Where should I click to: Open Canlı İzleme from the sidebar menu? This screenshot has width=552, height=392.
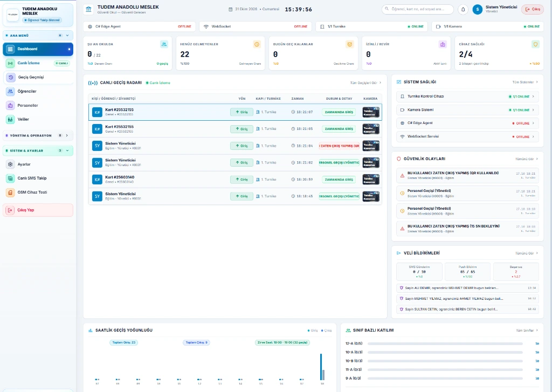click(38, 63)
